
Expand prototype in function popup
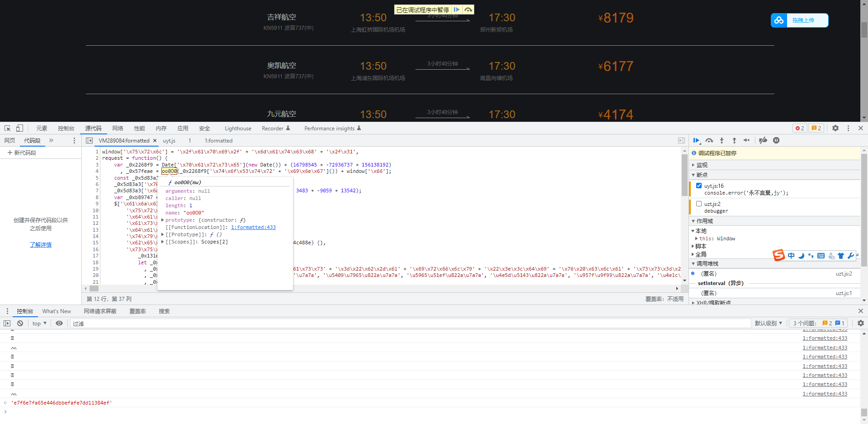pos(163,220)
